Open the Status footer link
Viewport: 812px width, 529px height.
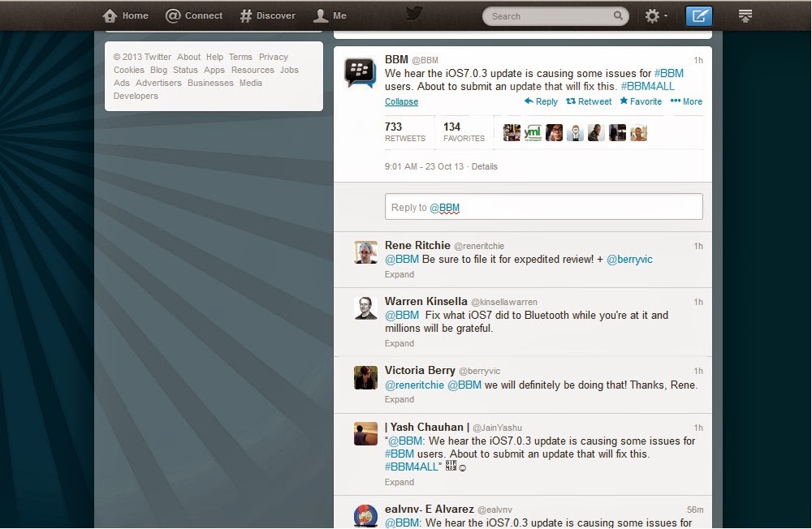[x=185, y=70]
